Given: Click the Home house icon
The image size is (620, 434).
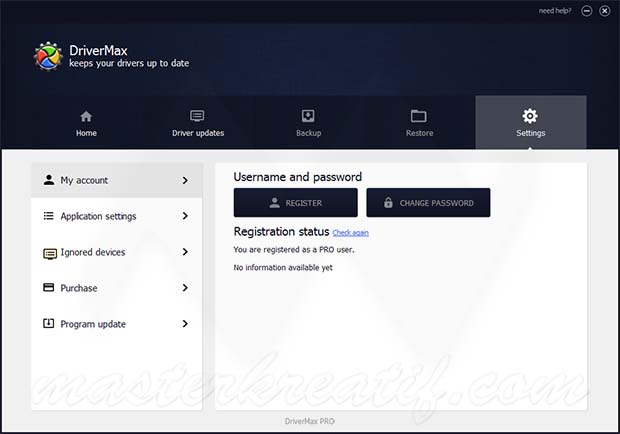Looking at the screenshot, I should (86, 117).
